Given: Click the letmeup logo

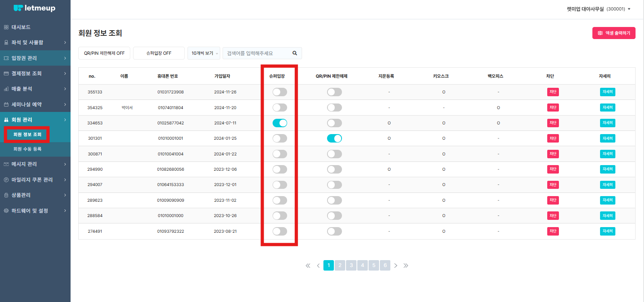Looking at the screenshot, I should pos(34,8).
